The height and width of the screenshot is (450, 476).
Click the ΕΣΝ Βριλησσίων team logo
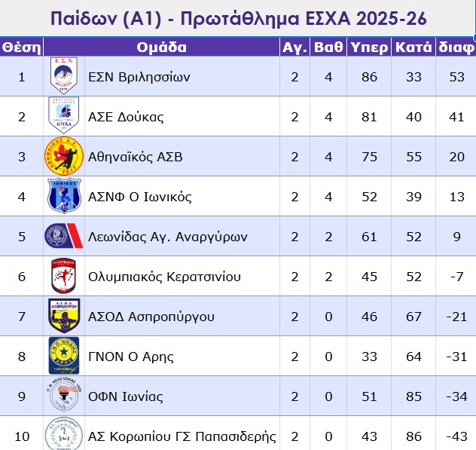pyautogui.click(x=64, y=77)
